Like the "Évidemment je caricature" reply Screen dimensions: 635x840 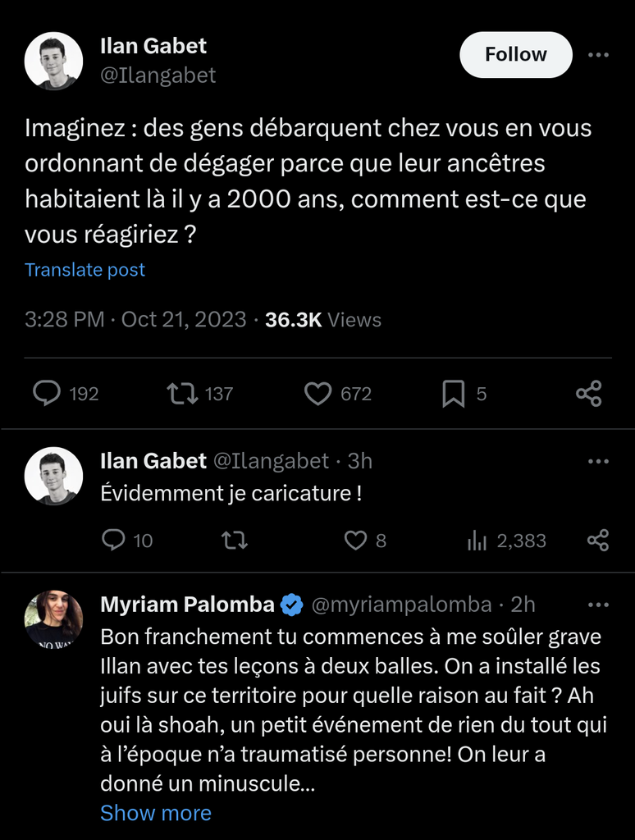pyautogui.click(x=354, y=541)
